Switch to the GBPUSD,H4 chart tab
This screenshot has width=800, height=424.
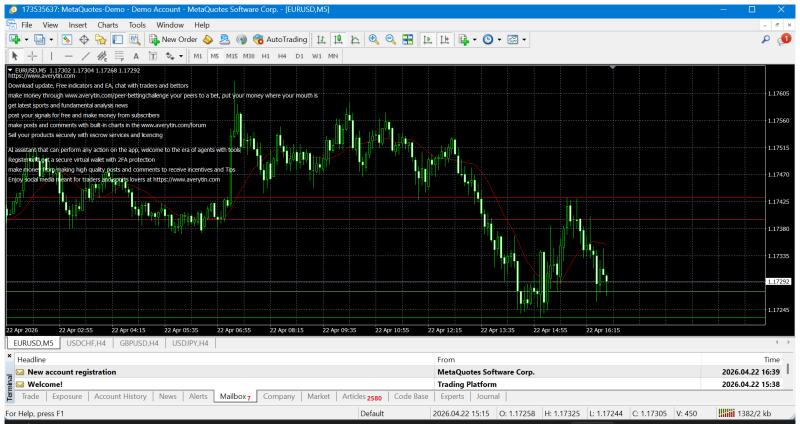point(139,343)
